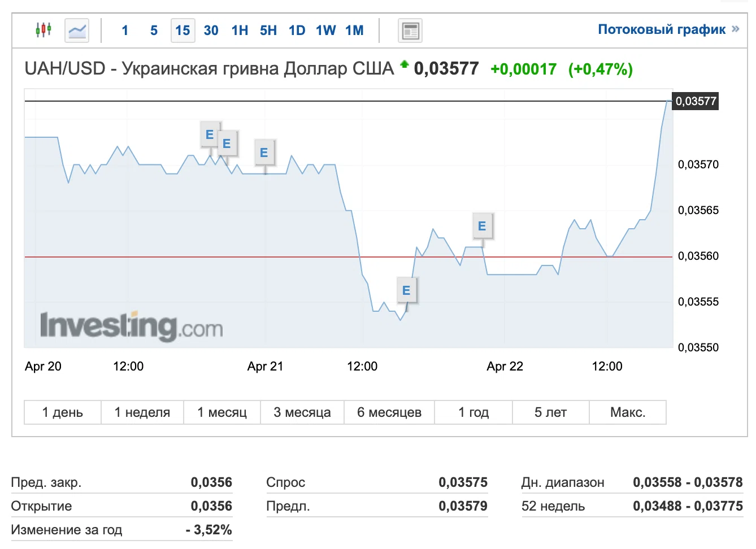Viewport: 756px width, 549px height.
Task: Open the news overlay icon in toolbar
Action: click(x=410, y=30)
